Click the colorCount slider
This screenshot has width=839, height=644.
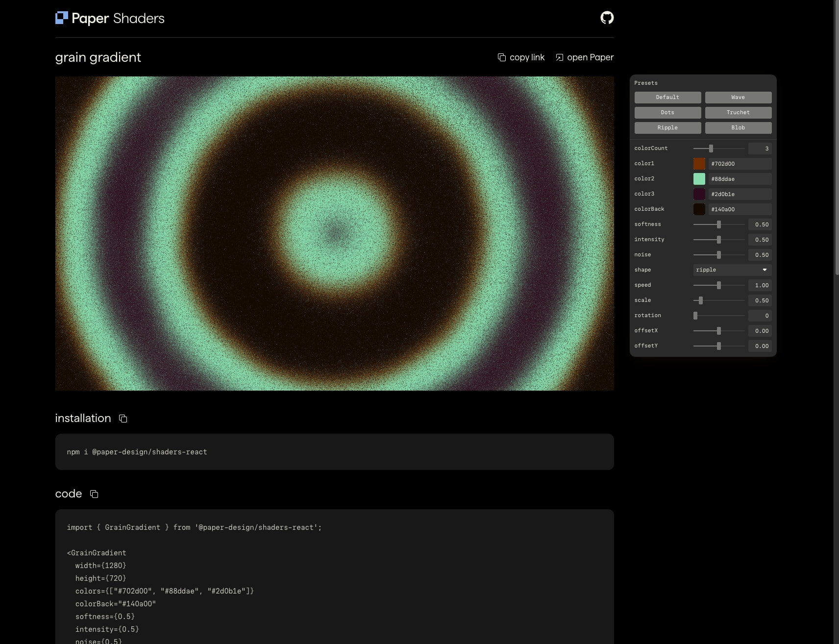(x=719, y=149)
